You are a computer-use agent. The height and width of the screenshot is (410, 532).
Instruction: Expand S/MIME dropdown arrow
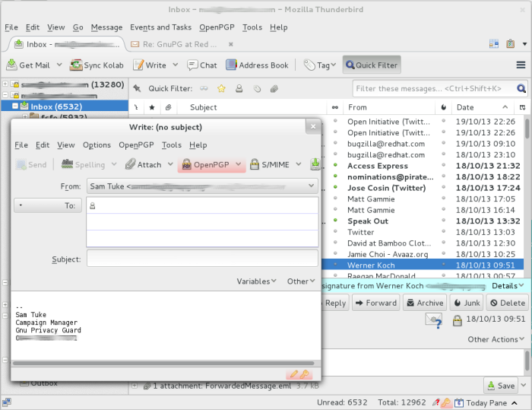tap(299, 164)
